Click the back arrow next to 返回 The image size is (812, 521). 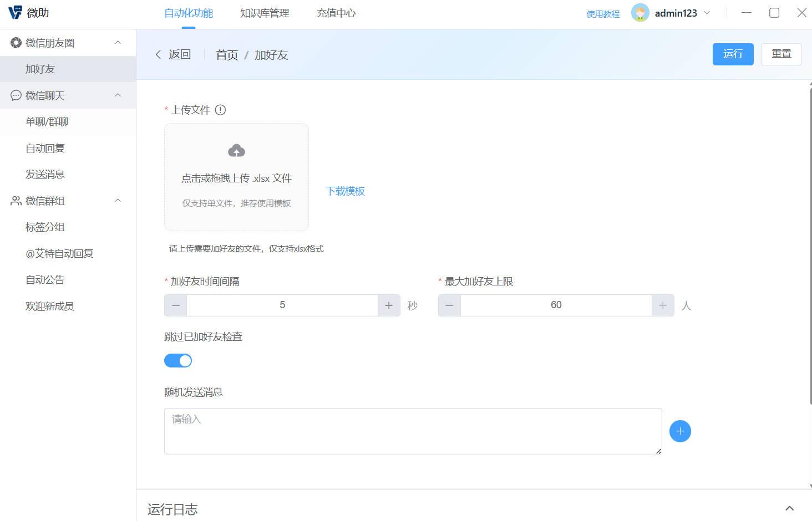pos(159,54)
